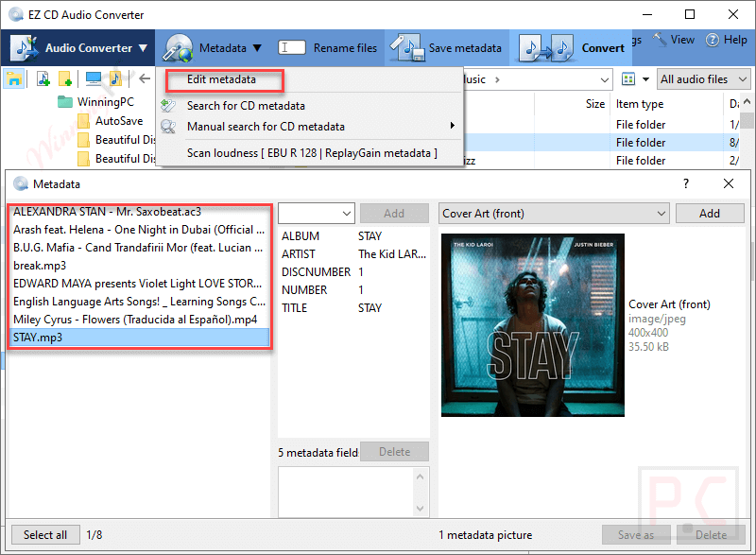Click the Convert button

[x=603, y=47]
